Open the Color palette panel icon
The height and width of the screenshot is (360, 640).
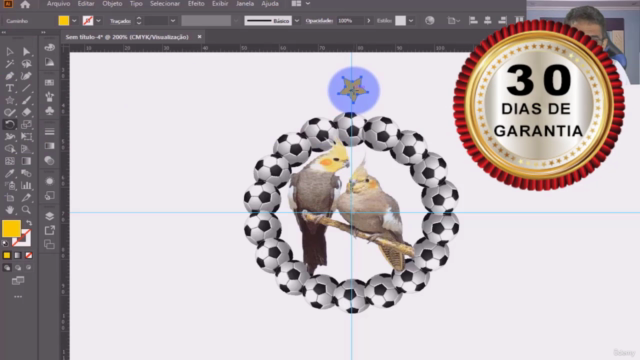point(49,47)
